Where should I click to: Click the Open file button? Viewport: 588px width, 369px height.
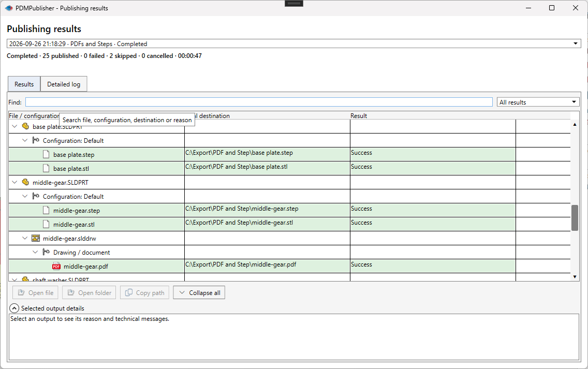click(35, 292)
